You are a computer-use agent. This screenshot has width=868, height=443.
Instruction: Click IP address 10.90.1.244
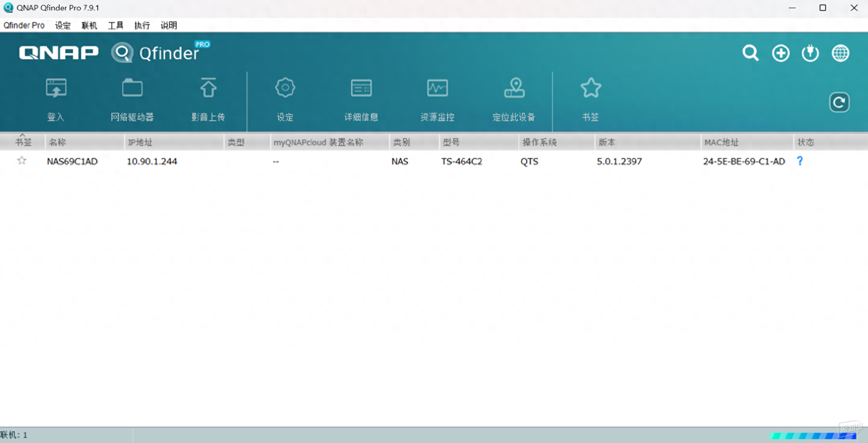(x=152, y=161)
